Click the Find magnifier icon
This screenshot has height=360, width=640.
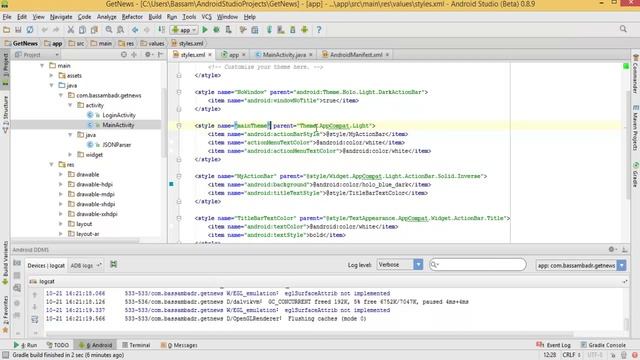point(109,30)
